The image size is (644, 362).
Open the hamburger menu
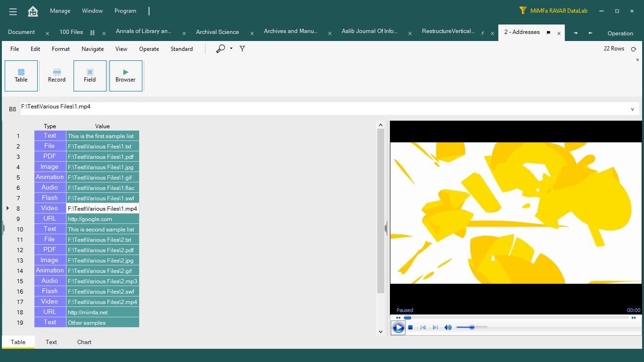[13, 11]
